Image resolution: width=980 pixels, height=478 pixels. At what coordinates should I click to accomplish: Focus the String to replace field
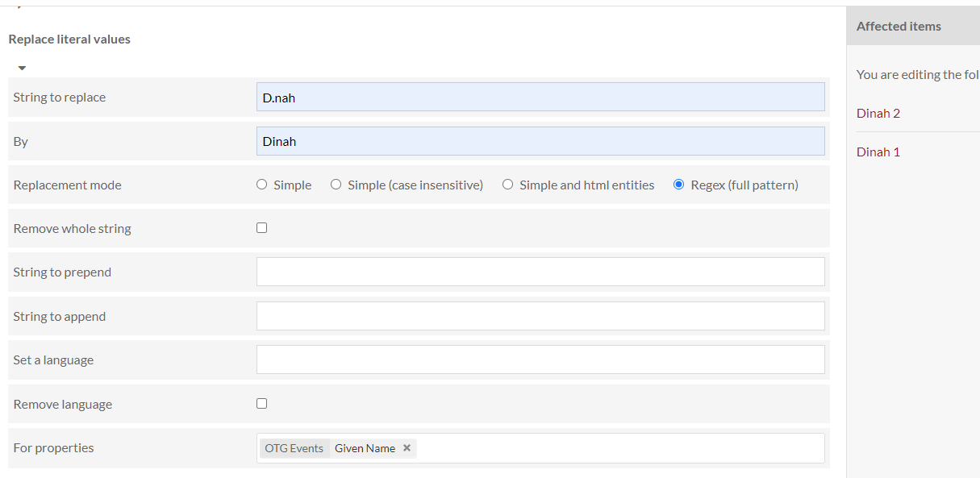(x=540, y=98)
